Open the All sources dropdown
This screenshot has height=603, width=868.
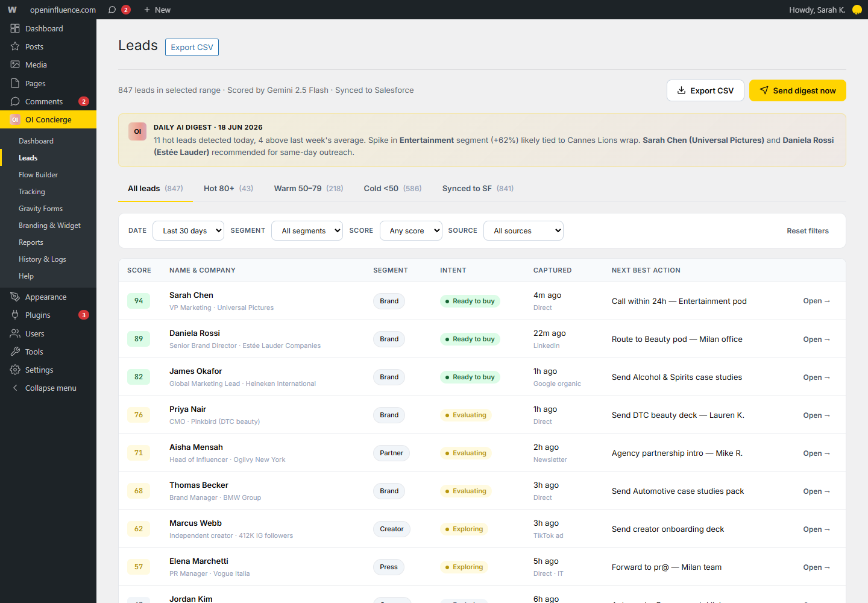click(523, 230)
